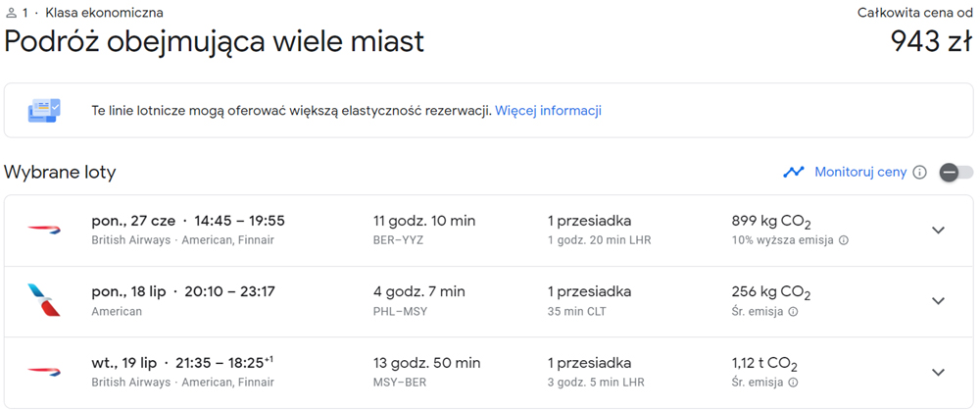This screenshot has width=980, height=412.
Task: Click the 943 zł total price
Action: pos(931,42)
